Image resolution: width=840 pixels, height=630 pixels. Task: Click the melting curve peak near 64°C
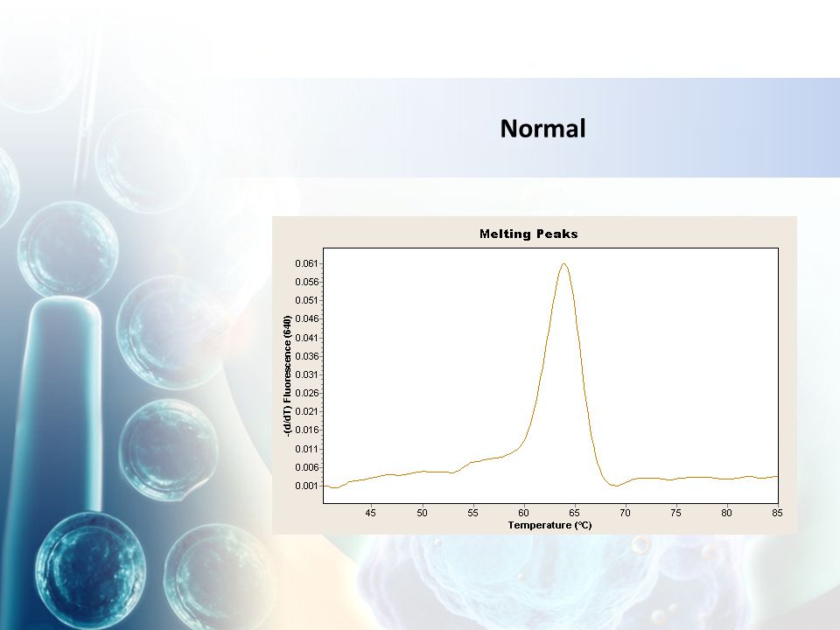[563, 264]
